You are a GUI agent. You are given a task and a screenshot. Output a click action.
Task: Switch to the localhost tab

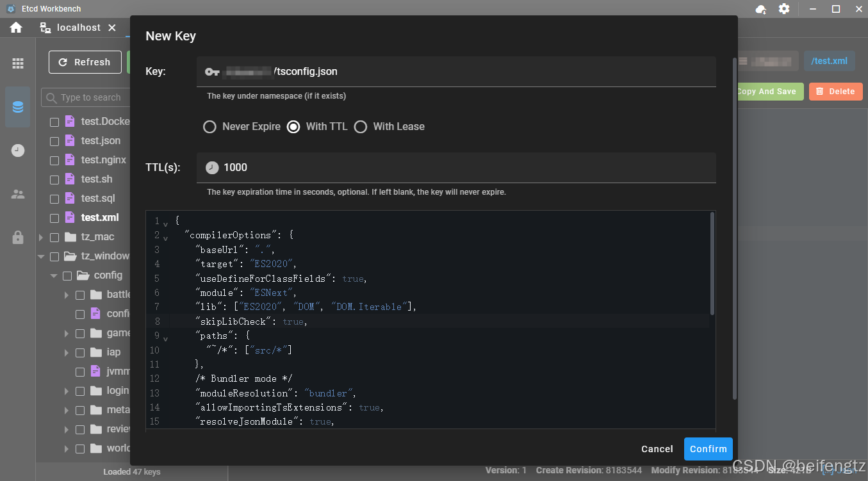pos(78,28)
